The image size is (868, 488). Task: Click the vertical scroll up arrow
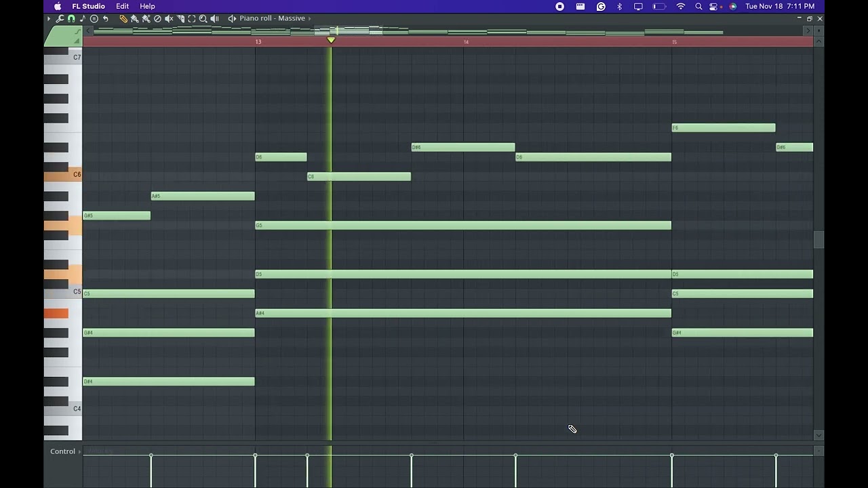[x=818, y=42]
